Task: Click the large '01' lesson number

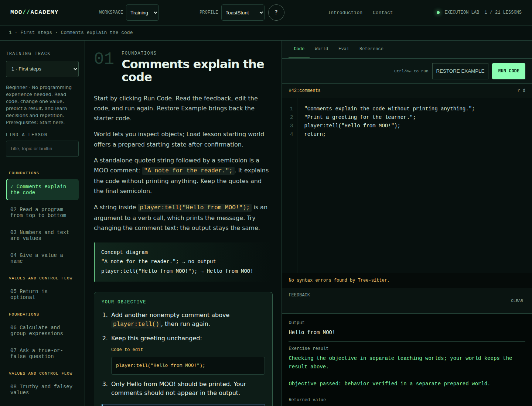Action: pos(104,59)
